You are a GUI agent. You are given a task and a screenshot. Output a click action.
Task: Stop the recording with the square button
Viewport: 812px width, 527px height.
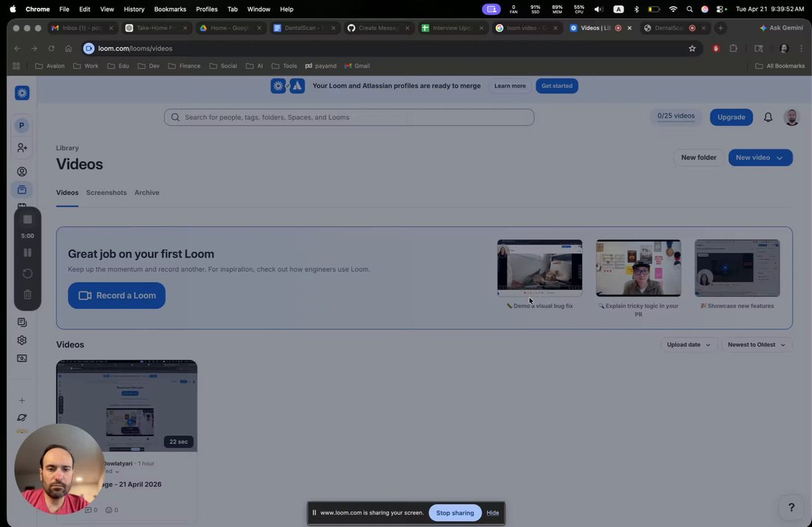27,220
